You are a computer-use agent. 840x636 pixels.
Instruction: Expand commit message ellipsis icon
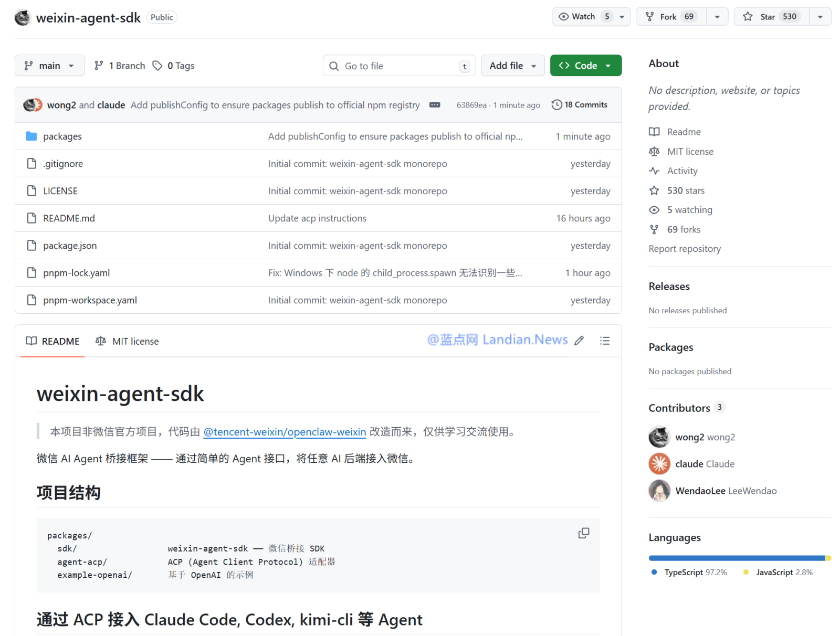coord(435,105)
